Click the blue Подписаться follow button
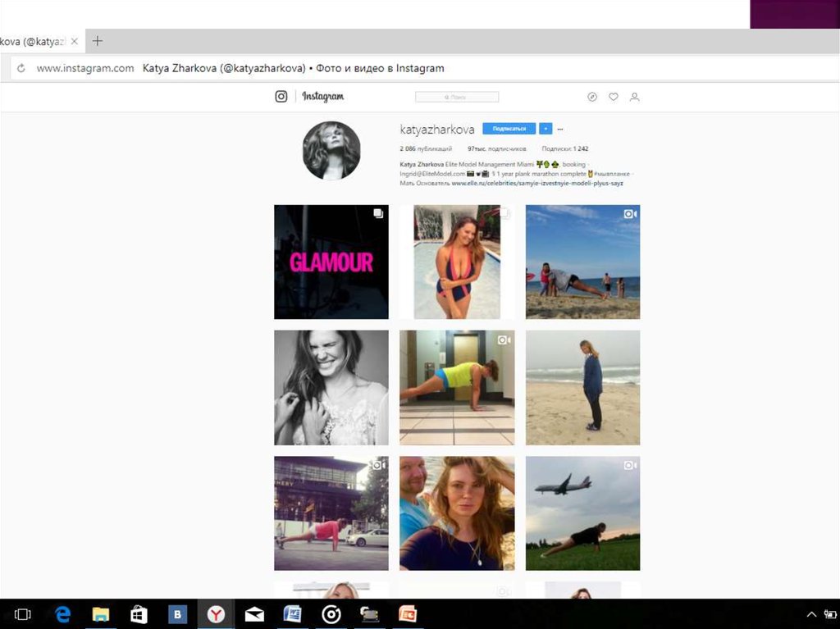Viewport: 840px width, 629px height. coord(509,129)
